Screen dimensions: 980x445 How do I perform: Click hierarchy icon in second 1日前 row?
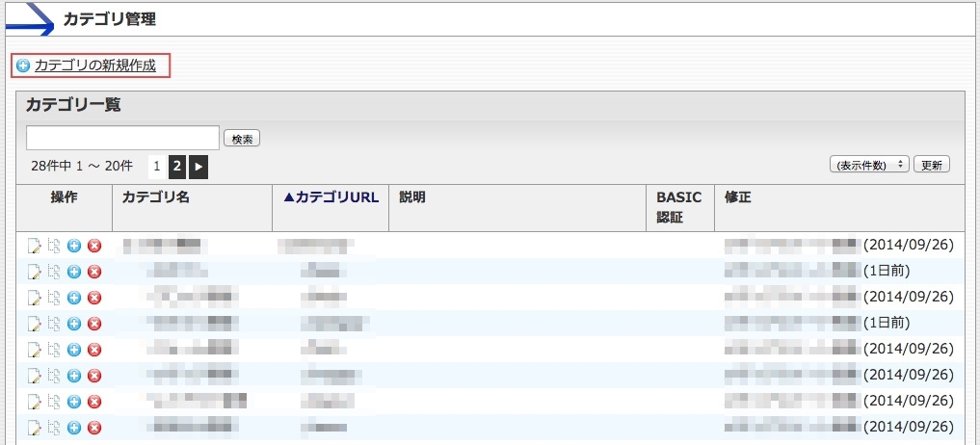54,324
